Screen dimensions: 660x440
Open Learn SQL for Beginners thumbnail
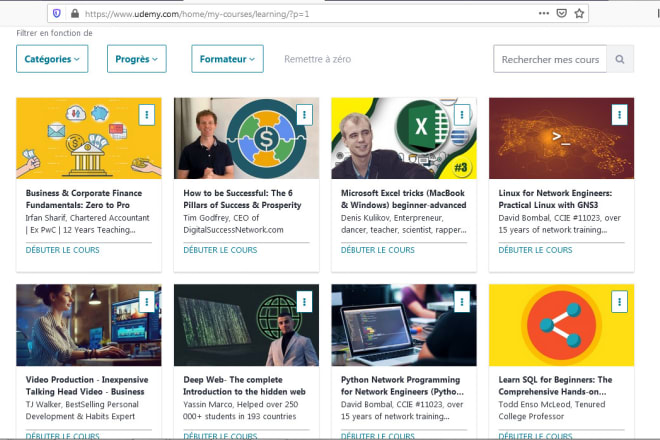coord(562,325)
